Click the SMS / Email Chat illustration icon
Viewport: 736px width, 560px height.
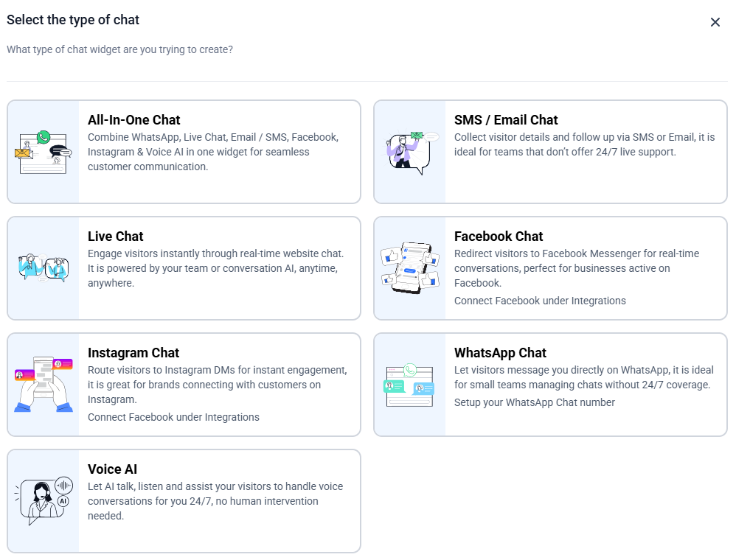point(410,152)
